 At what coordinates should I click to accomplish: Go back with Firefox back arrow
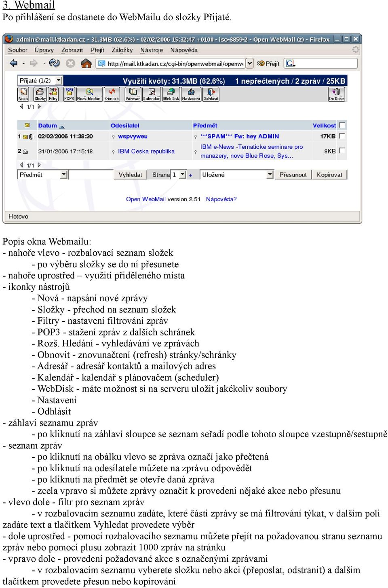[x=13, y=63]
